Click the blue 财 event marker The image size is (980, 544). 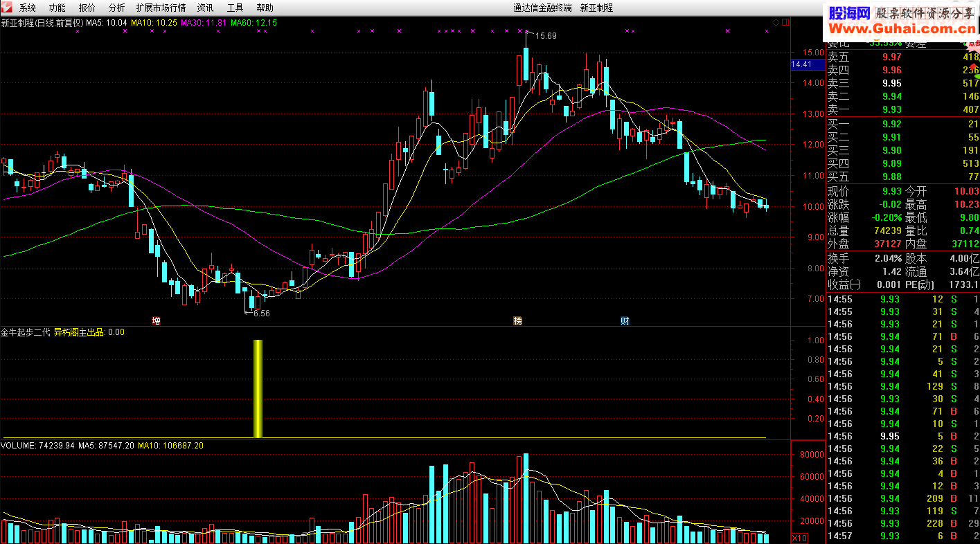point(625,320)
